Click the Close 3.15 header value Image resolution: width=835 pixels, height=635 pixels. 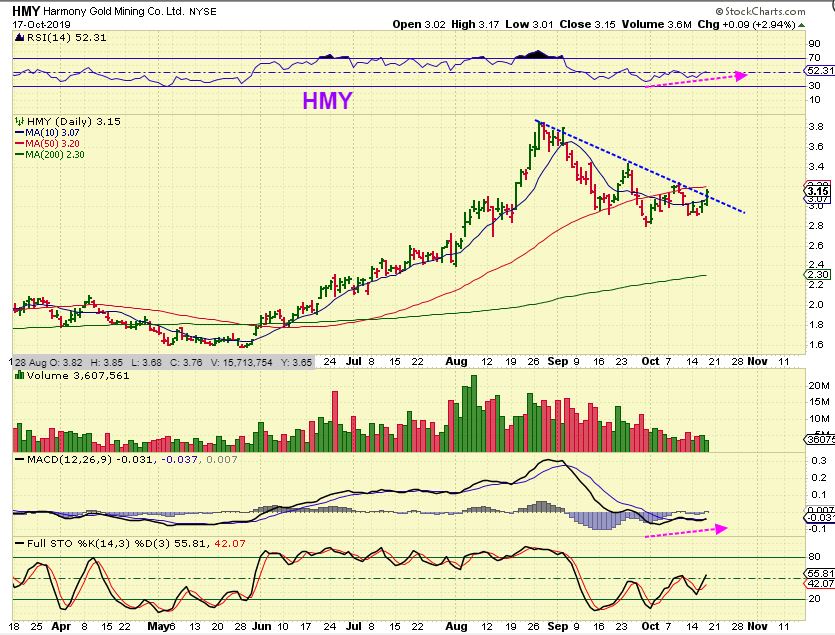click(587, 25)
